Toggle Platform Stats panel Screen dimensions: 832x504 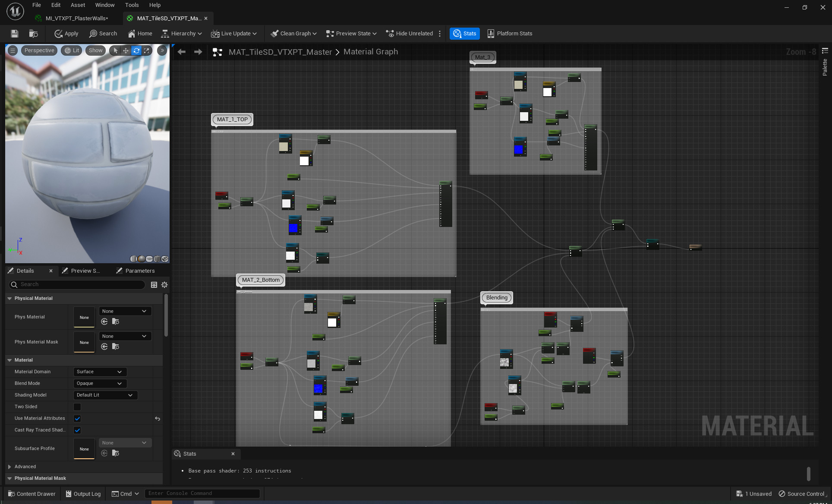(510, 34)
